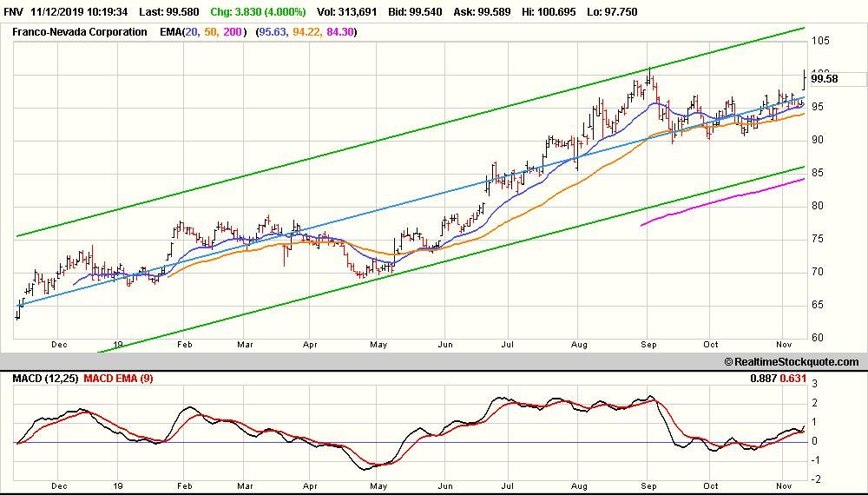
Task: Click the current price tag 99.58
Action: point(825,79)
